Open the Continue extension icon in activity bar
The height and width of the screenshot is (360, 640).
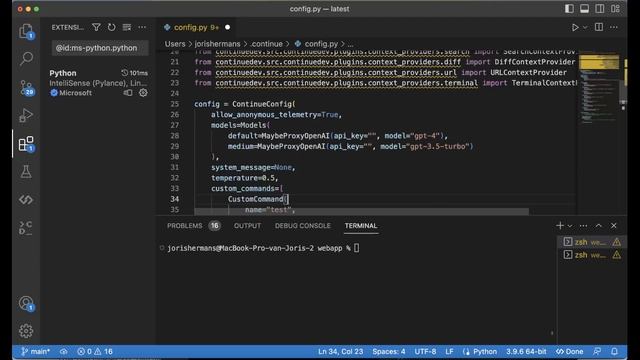[26, 228]
